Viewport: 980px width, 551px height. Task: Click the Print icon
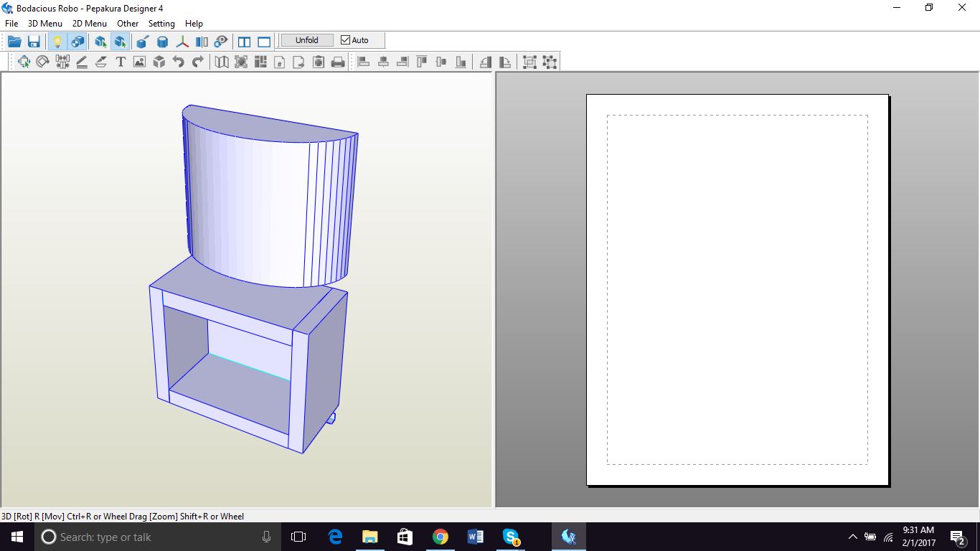click(x=338, y=62)
